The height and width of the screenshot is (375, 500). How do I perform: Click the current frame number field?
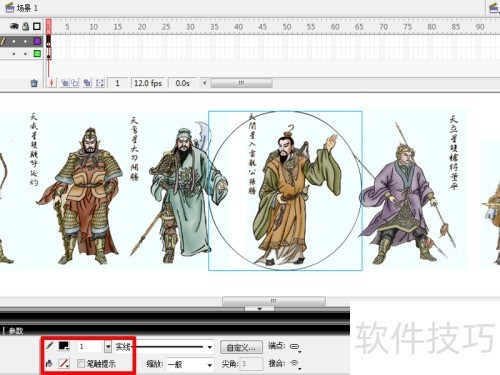117,83
